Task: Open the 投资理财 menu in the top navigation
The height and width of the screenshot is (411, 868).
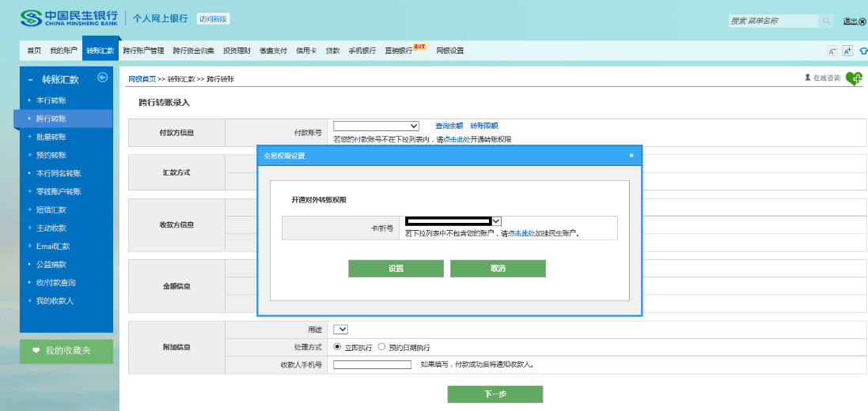Action: 237,51
